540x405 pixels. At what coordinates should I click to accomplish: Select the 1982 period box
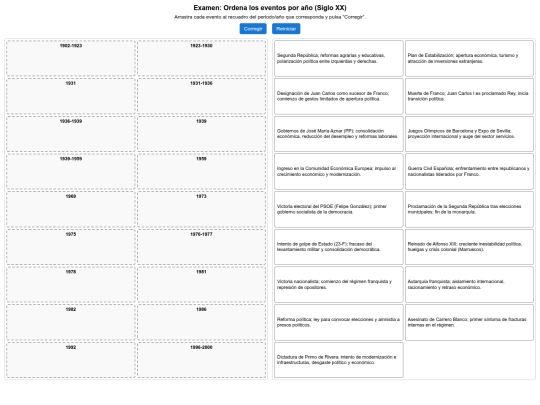(71, 322)
